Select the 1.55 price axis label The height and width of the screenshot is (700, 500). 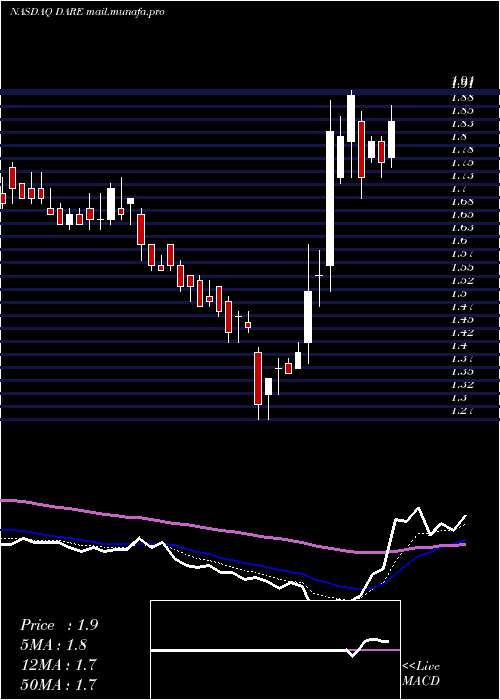coord(462,267)
